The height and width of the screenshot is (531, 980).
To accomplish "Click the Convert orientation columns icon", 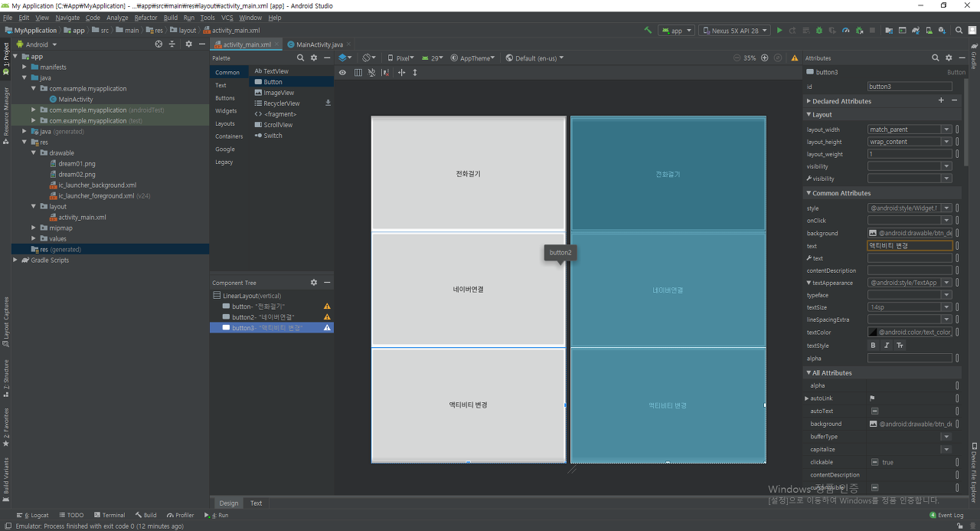I will tap(358, 73).
